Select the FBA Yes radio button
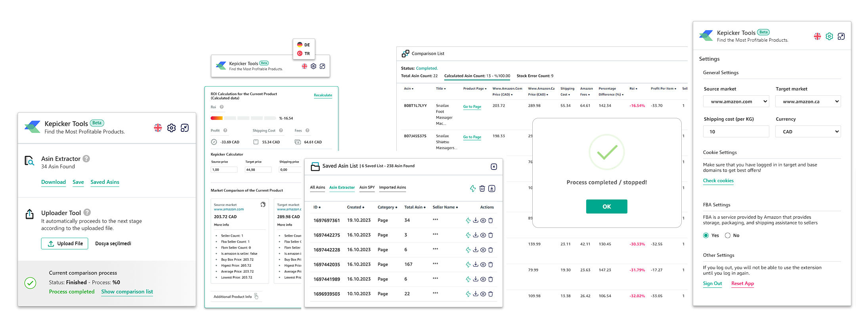 (x=706, y=235)
